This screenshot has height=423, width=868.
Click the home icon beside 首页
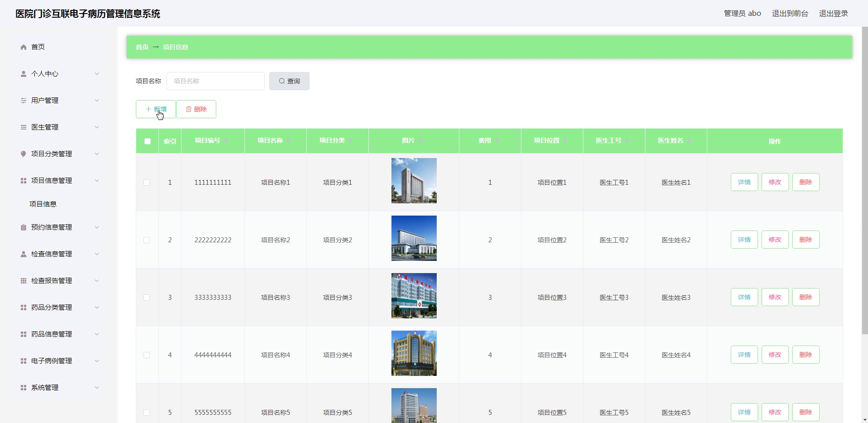24,47
